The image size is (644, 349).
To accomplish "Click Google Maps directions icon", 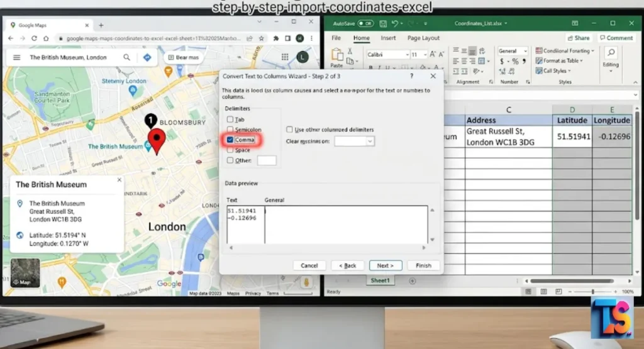I will (147, 57).
